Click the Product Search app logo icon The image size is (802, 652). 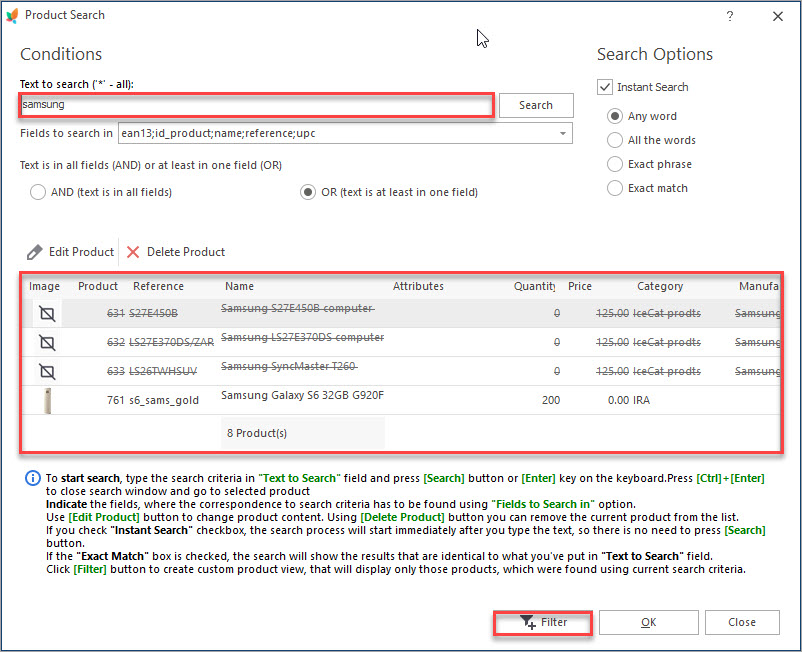click(12, 15)
